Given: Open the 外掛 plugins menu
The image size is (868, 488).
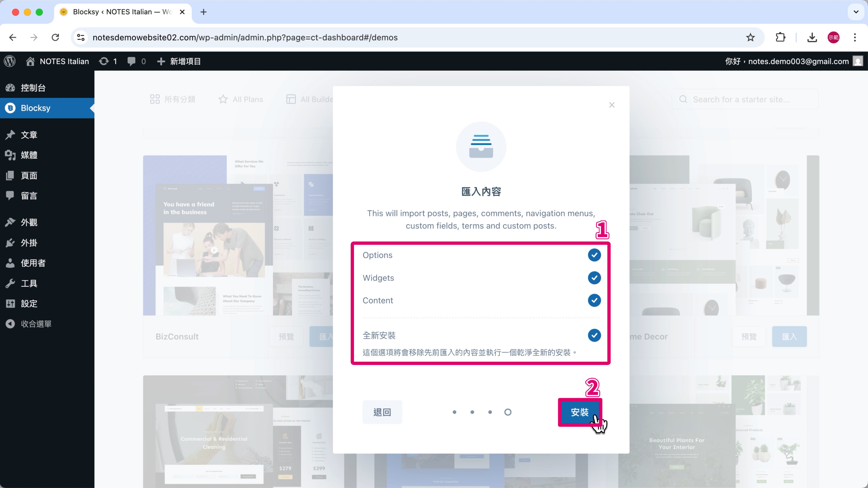Looking at the screenshot, I should [29, 243].
